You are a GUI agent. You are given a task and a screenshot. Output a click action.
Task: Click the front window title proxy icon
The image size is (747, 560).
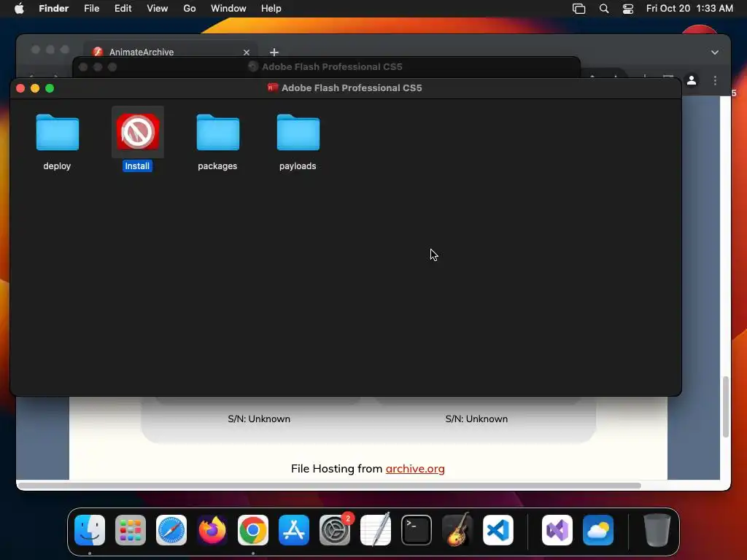[x=273, y=87]
